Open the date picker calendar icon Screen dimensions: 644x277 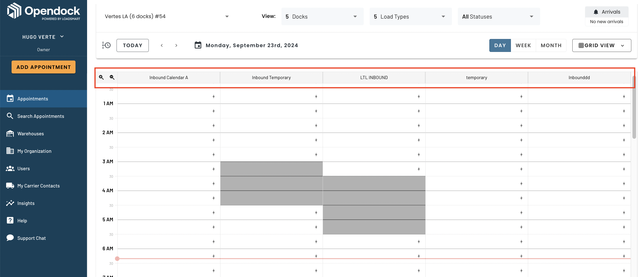point(198,45)
